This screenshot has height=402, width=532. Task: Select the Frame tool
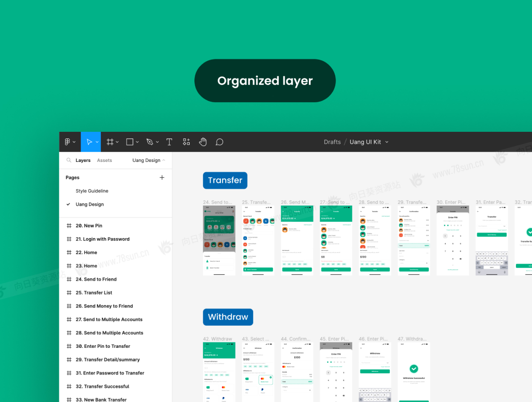(110, 142)
